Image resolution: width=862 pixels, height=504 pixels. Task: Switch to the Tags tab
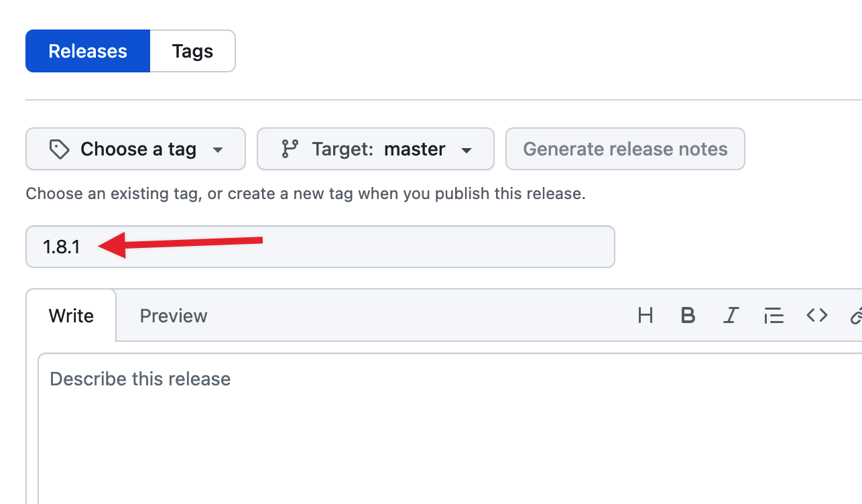tap(192, 51)
